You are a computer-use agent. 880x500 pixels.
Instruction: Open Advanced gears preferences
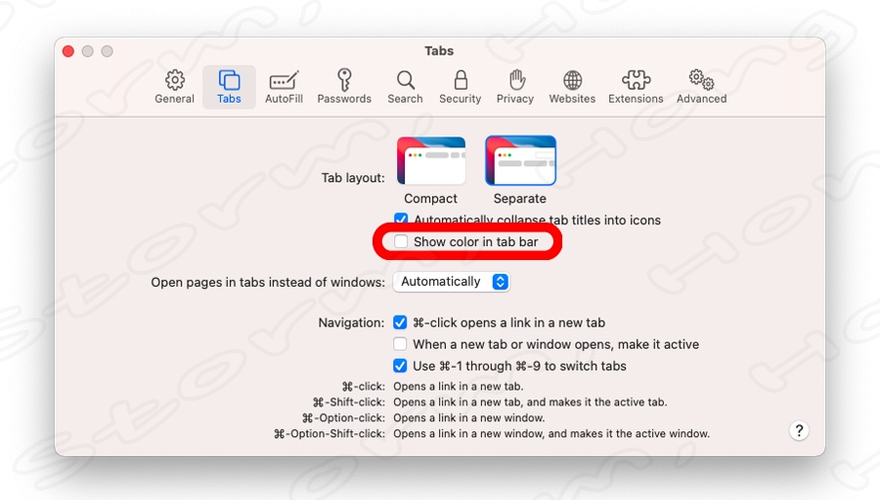tap(702, 87)
